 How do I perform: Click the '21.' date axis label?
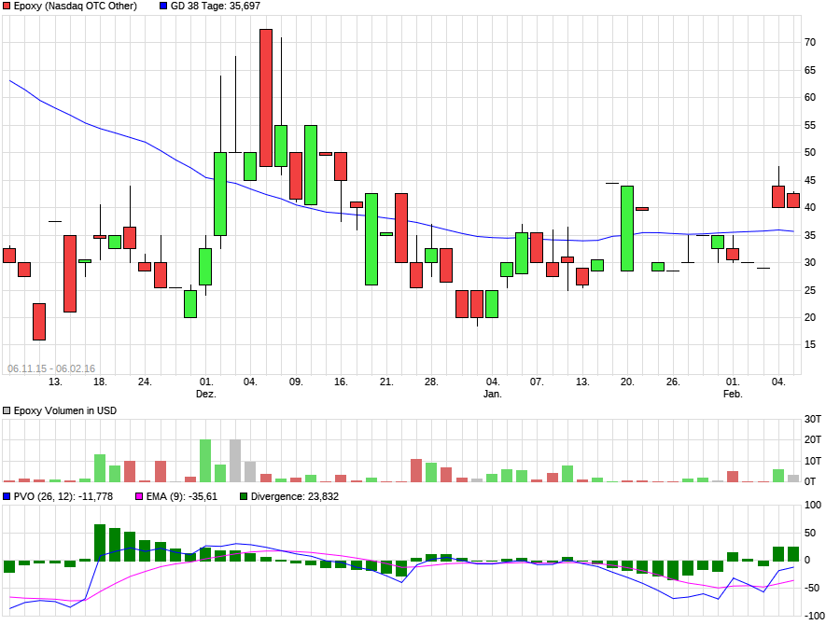(x=386, y=382)
